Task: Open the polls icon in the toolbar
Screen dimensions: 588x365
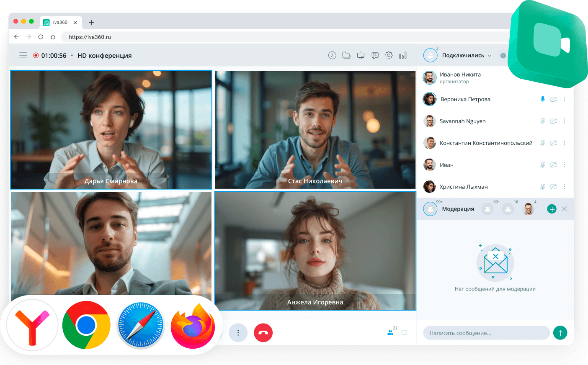Action: [x=375, y=55]
